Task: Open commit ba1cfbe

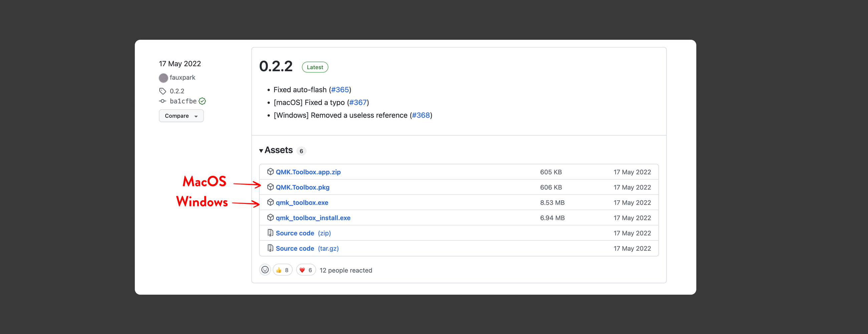Action: 183,101
